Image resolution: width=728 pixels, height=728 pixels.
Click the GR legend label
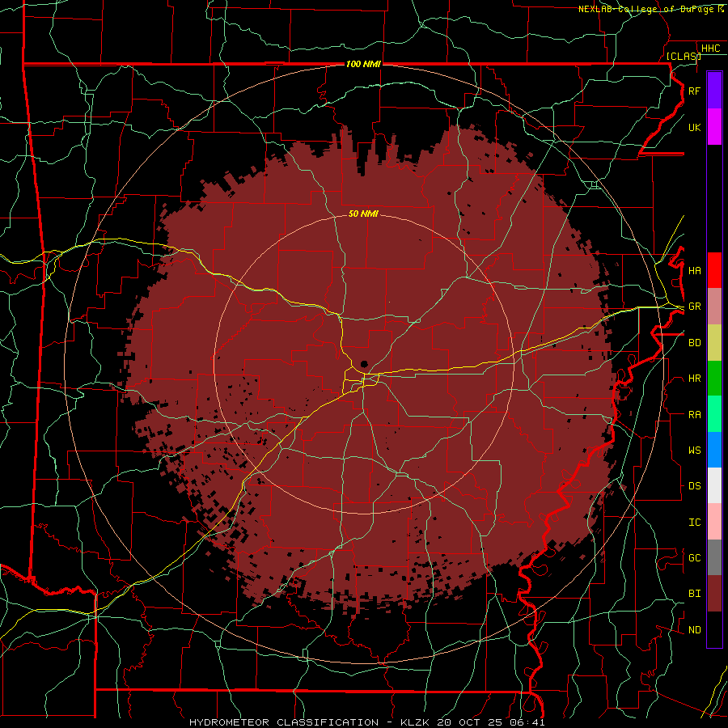(694, 307)
